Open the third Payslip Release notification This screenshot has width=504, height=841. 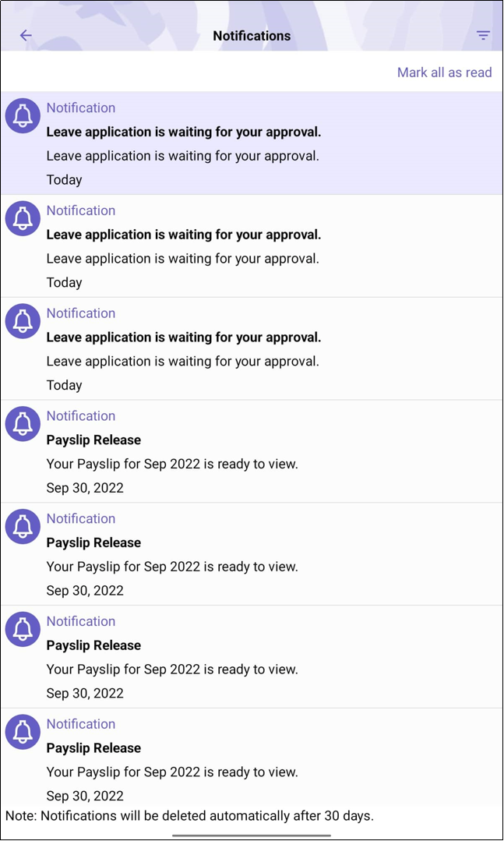coord(252,656)
